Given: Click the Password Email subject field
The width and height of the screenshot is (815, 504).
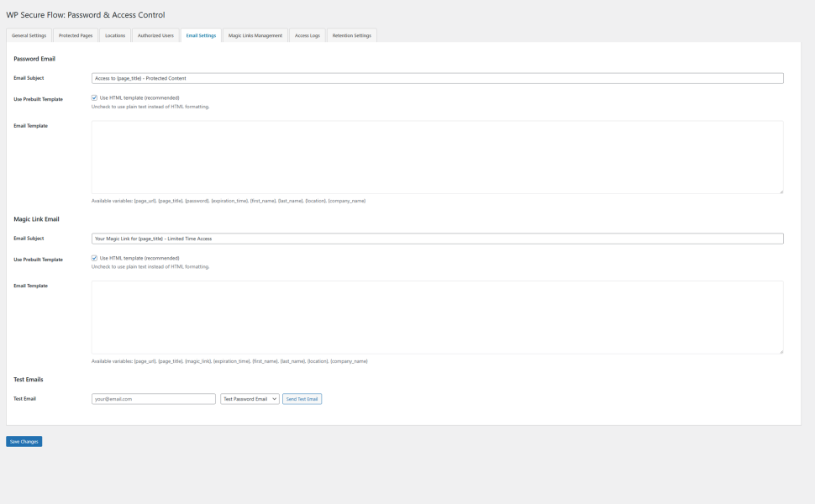Looking at the screenshot, I should tap(437, 78).
